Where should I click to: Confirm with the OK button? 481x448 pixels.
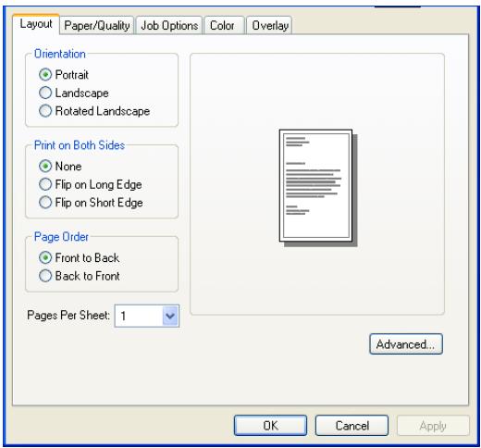click(270, 426)
